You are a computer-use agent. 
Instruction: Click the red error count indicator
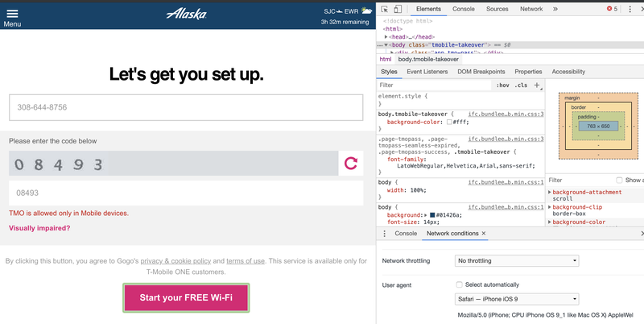coord(612,9)
